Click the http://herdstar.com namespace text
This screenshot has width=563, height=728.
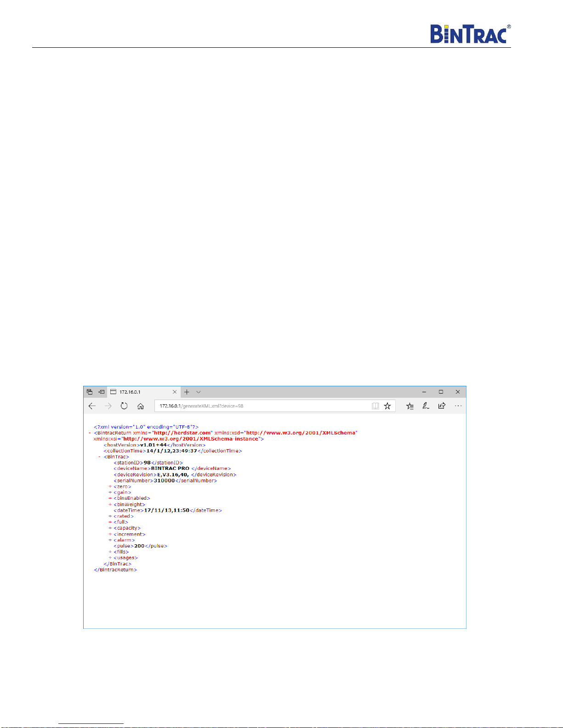[182, 433]
